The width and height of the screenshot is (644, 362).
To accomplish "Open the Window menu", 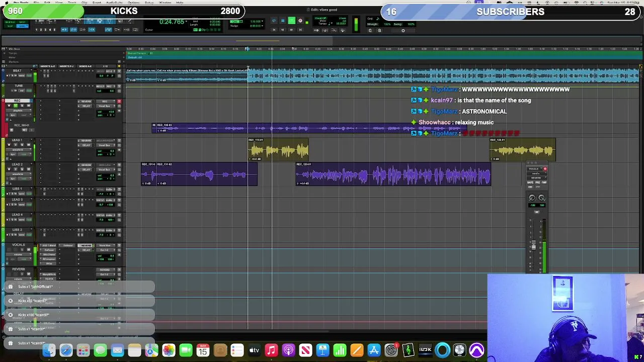I will pyautogui.click(x=165, y=3).
